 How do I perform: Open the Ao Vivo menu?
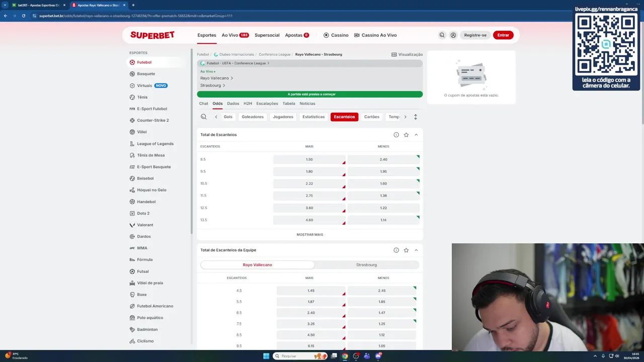pyautogui.click(x=235, y=35)
